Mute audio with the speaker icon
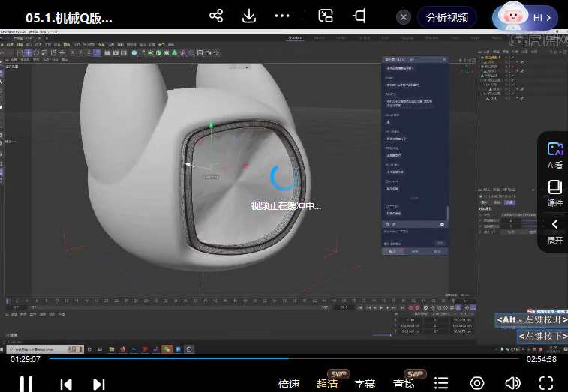Viewport: 568px width, 392px height. point(512,383)
